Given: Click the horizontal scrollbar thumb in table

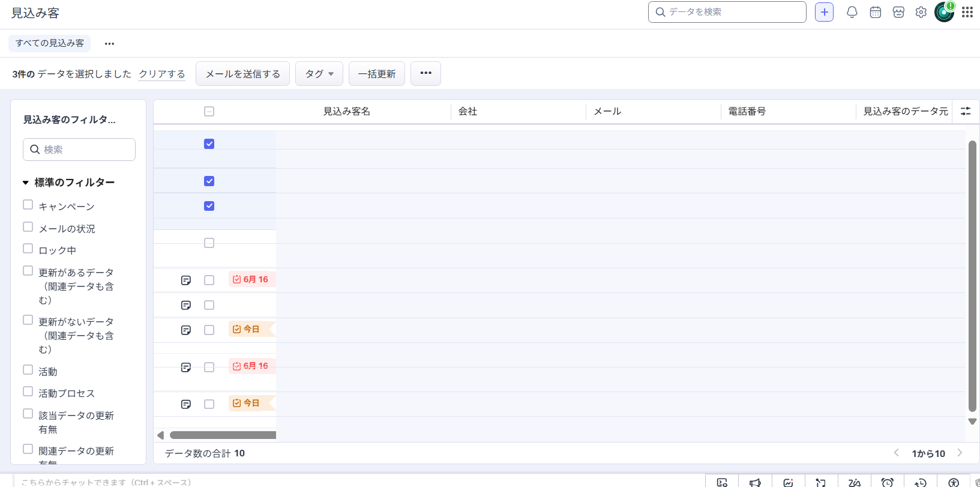Looking at the screenshot, I should [223, 435].
